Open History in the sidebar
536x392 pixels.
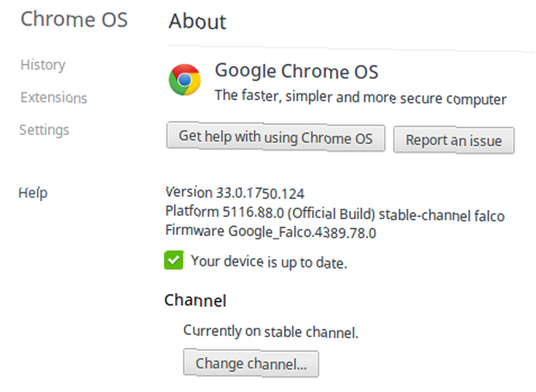(x=43, y=65)
